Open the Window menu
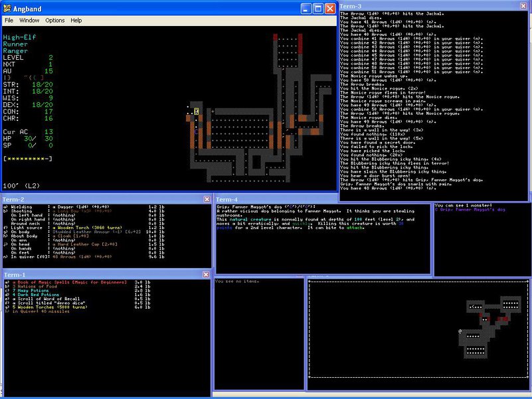Screen dimensions: 532x399 click(29, 21)
